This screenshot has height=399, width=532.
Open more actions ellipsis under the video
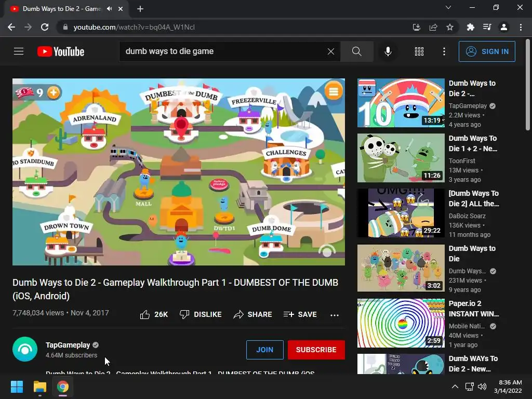tap(335, 315)
